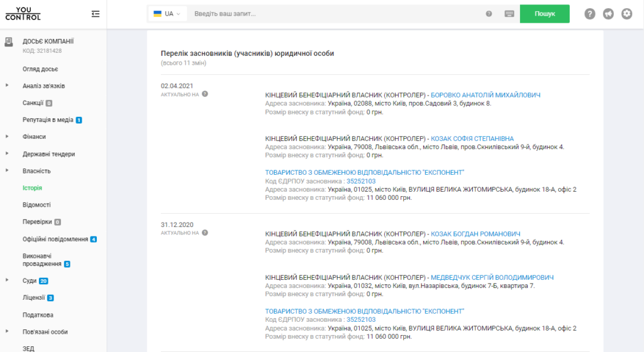
Task: Expand Суди section arrow
Action: pos(7,280)
